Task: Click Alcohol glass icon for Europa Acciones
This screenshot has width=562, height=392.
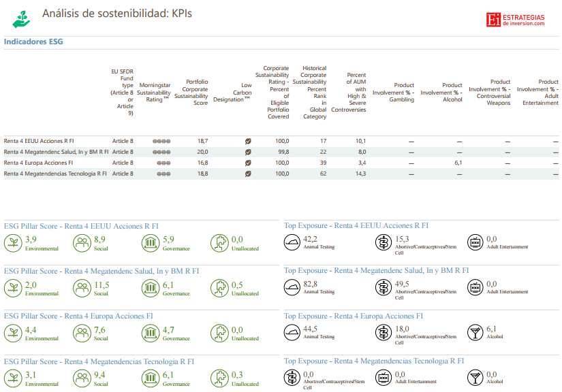Action: coord(475,333)
